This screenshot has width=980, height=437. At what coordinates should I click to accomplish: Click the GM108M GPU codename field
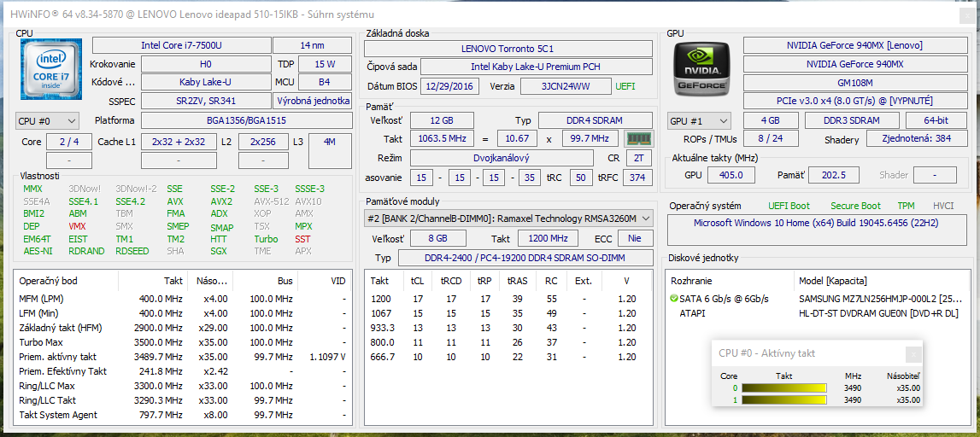point(854,83)
